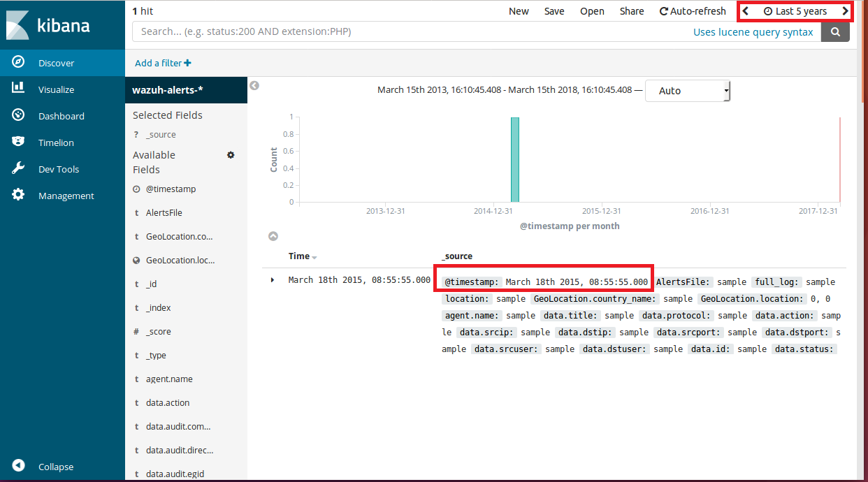Viewport: 868px width, 482px height.
Task: Open the Visualize bar chart icon
Action: point(19,89)
